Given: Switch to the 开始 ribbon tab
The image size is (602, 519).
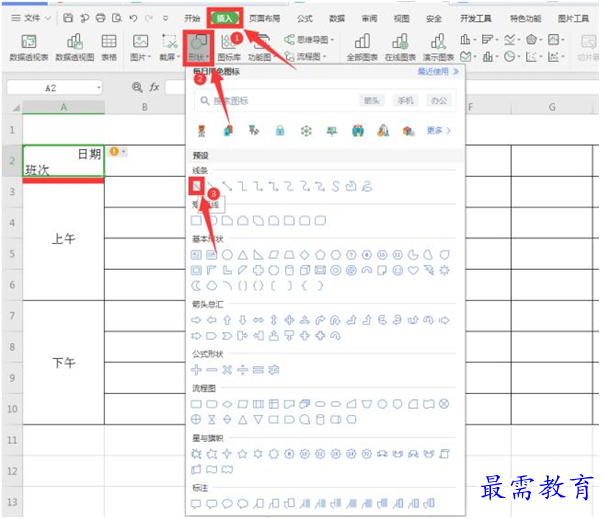Looking at the screenshot, I should pos(192,18).
